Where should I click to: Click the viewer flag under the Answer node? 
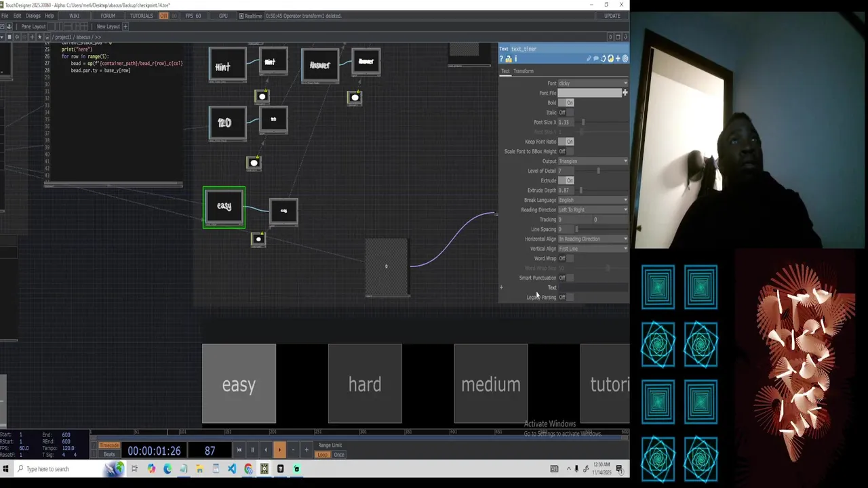(355, 98)
